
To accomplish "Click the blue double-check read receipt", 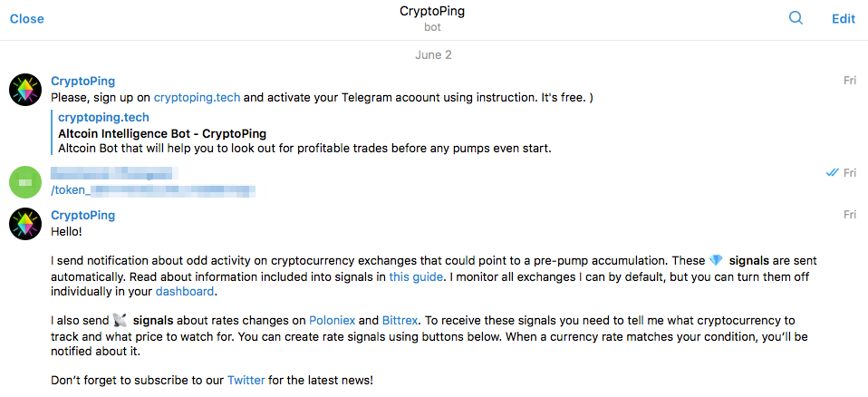I will click(832, 172).
